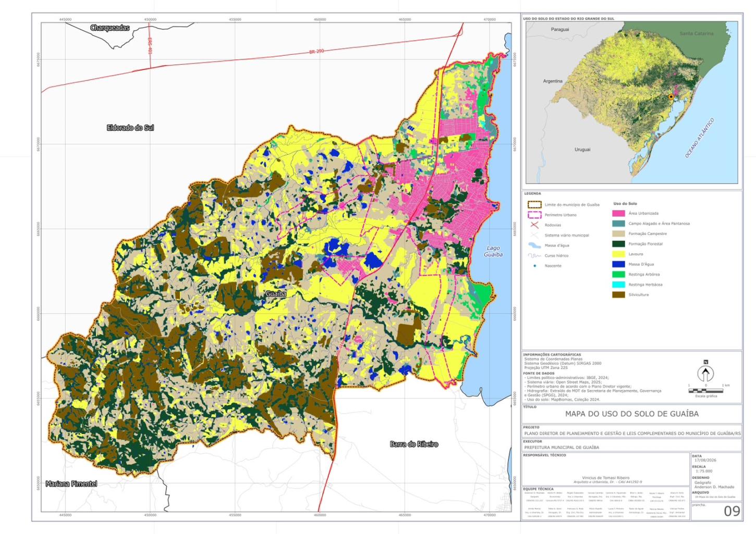Click the Curso hídrico wavy line symbol
The width and height of the screenshot is (756, 534).
click(x=534, y=256)
